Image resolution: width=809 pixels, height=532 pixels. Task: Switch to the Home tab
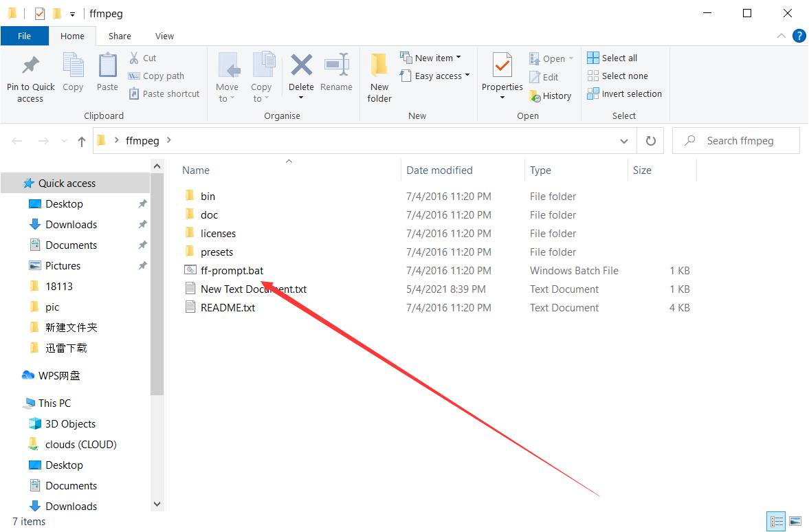72,36
